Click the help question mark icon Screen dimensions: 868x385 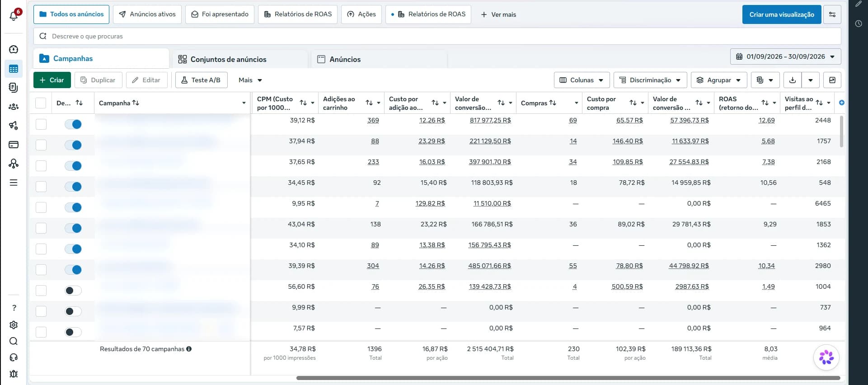[14, 308]
